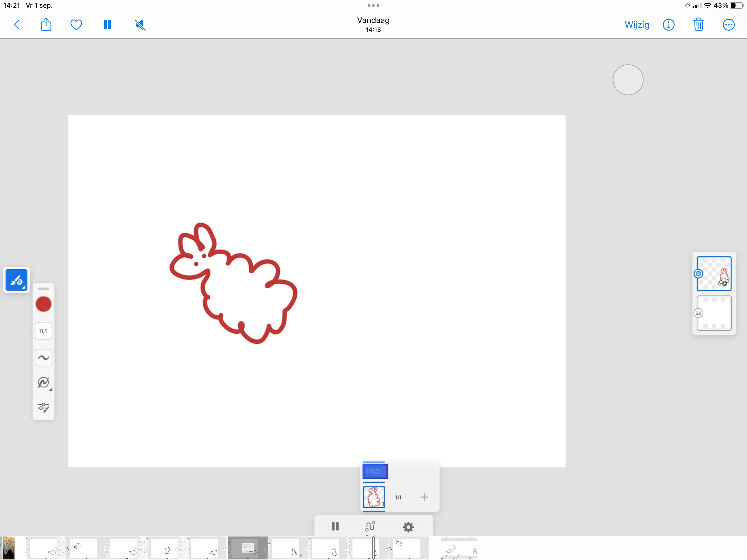747x560 pixels.
Task: Favorite this video with heart icon
Action: [x=76, y=25]
